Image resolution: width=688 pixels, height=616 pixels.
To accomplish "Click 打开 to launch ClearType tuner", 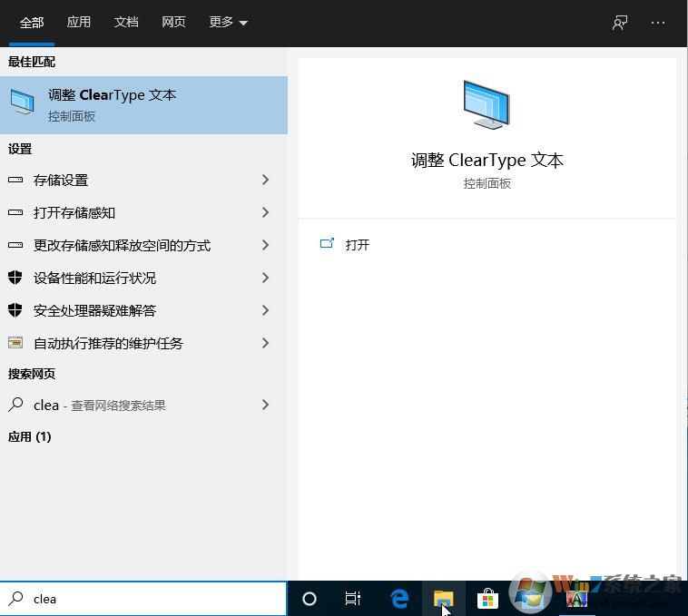I will pos(357,245).
